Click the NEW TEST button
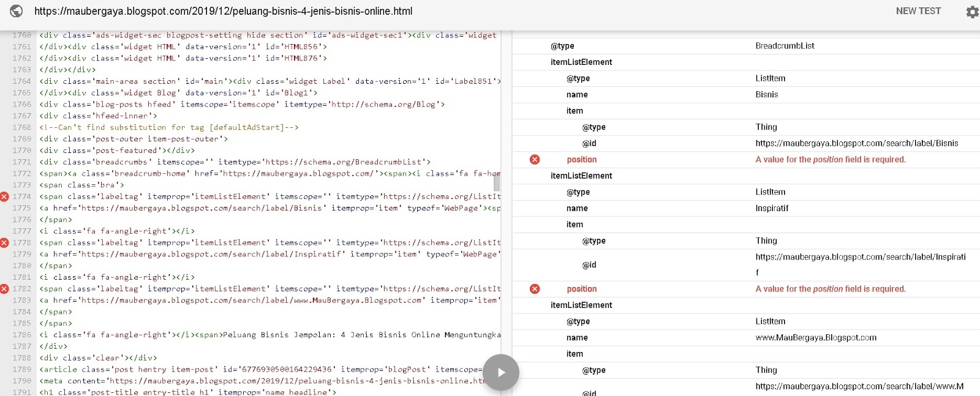Image resolution: width=980 pixels, height=396 pixels. (918, 11)
